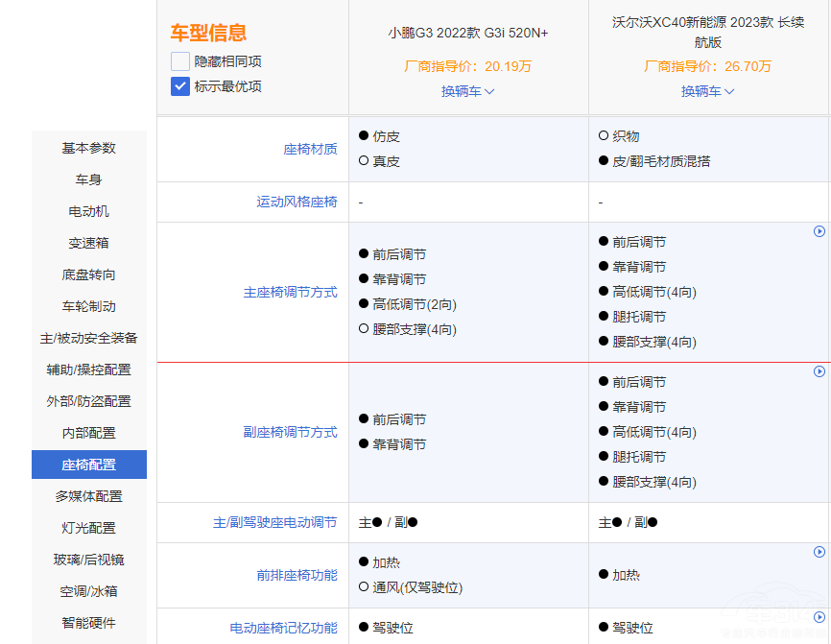Select the highlighted 座椅配置 sidebar item
Image resolution: width=831 pixels, height=644 pixels.
(89, 465)
